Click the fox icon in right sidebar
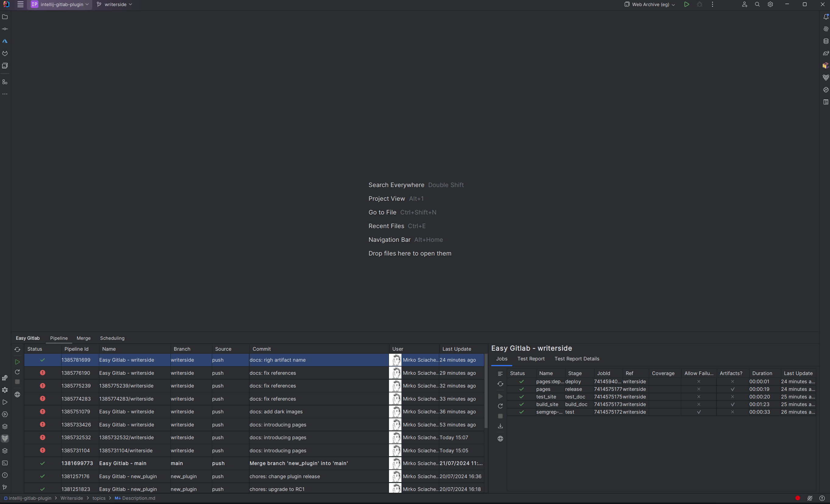 point(826,78)
